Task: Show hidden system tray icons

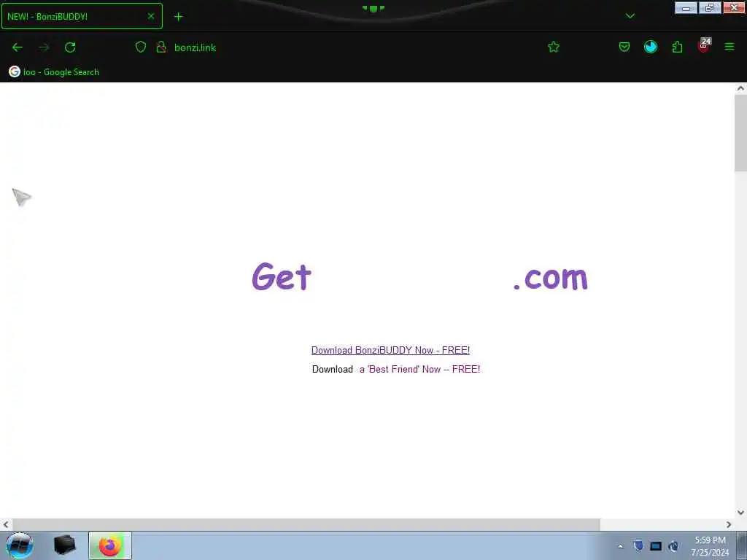Action: [620, 546]
